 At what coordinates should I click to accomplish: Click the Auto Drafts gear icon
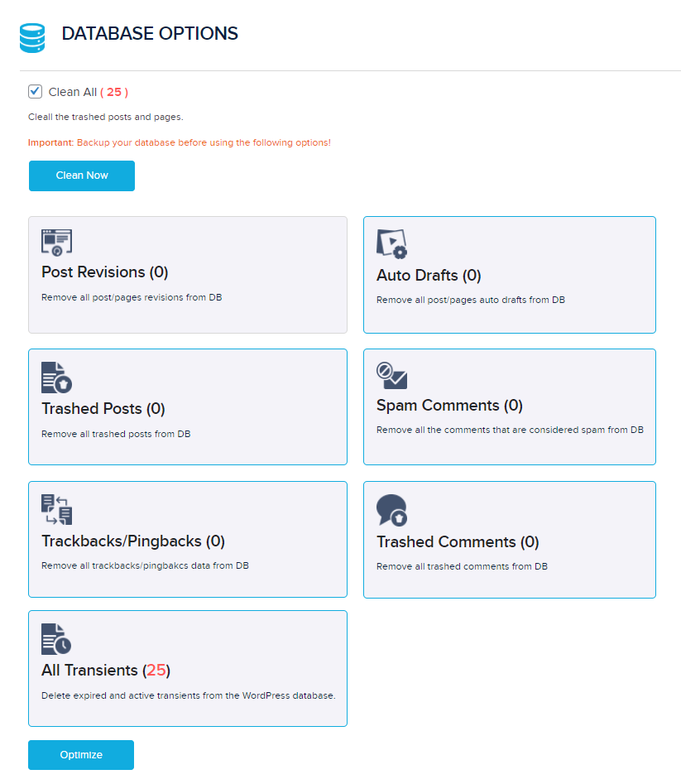point(391,244)
